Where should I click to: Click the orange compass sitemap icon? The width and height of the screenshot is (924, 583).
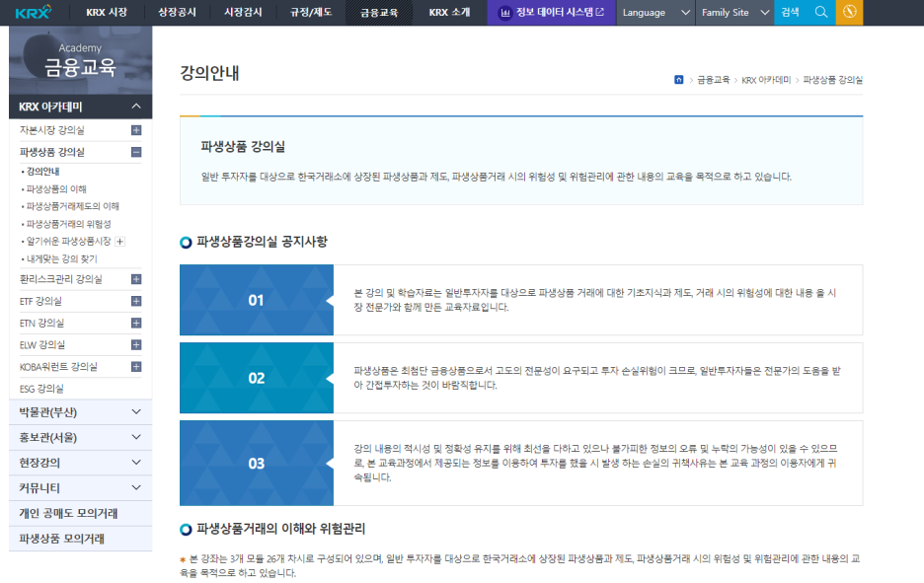click(849, 12)
